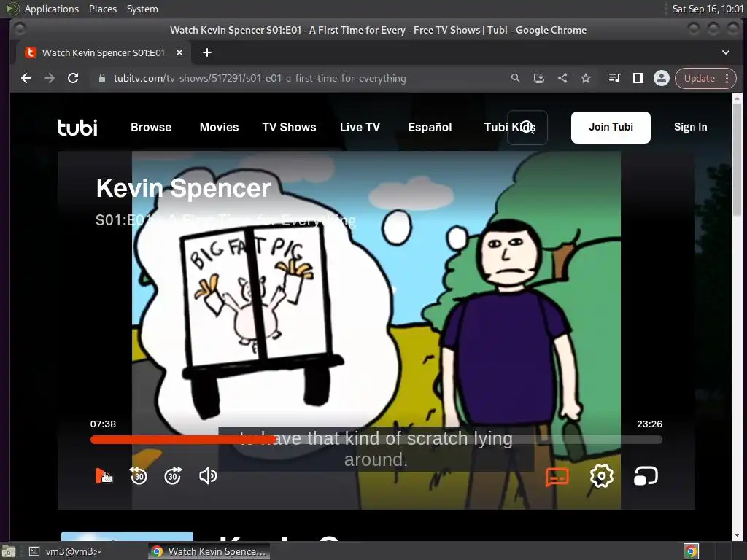Go to the Tubi home logo
747x560 pixels.
(x=77, y=127)
